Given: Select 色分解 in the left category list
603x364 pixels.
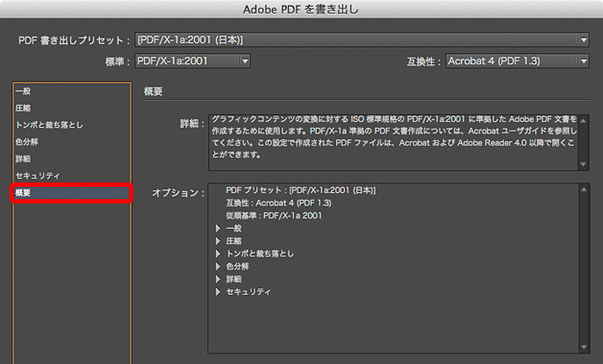Looking at the screenshot, I should (71, 142).
